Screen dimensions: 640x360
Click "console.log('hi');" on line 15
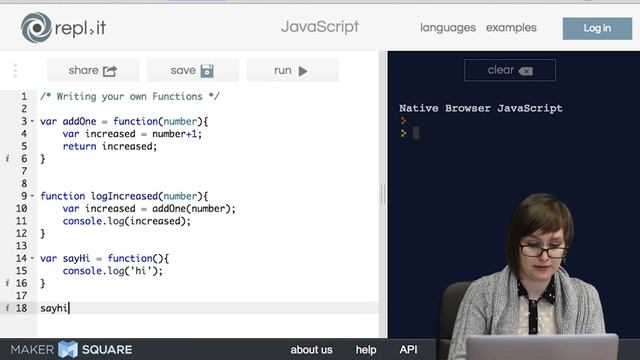pyautogui.click(x=113, y=271)
